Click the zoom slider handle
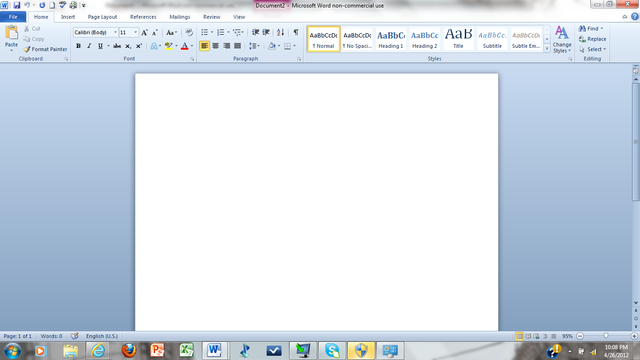 coord(606,336)
